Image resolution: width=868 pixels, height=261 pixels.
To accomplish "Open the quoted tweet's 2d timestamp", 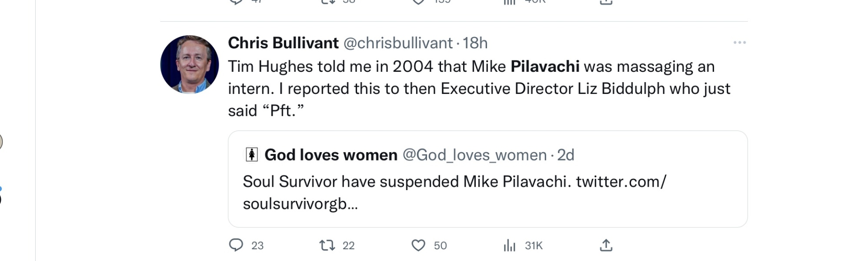I will (x=566, y=155).
